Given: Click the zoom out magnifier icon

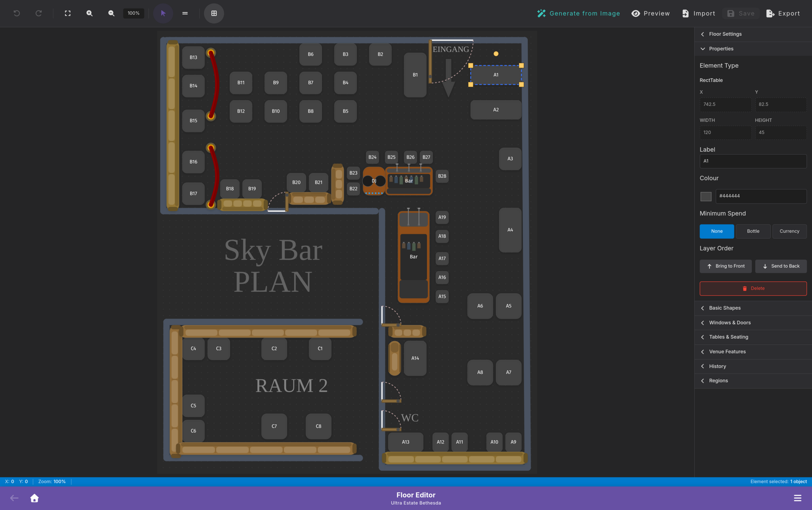Looking at the screenshot, I should 111,13.
